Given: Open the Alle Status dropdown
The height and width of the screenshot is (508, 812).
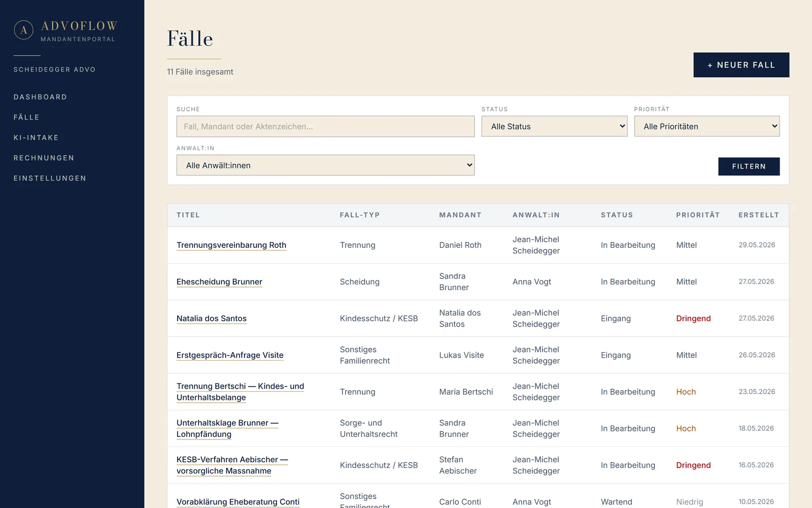Looking at the screenshot, I should [554, 126].
